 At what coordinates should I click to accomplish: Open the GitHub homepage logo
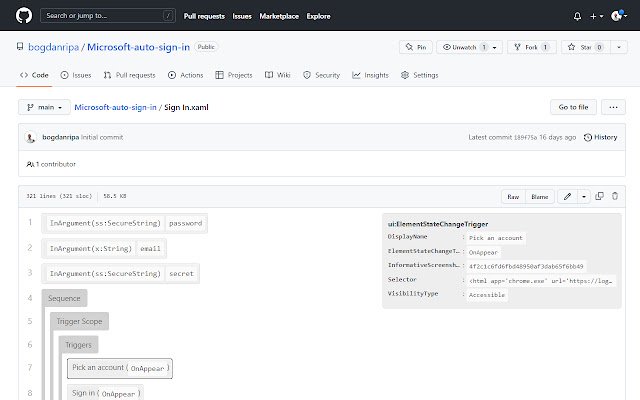tap(24, 16)
